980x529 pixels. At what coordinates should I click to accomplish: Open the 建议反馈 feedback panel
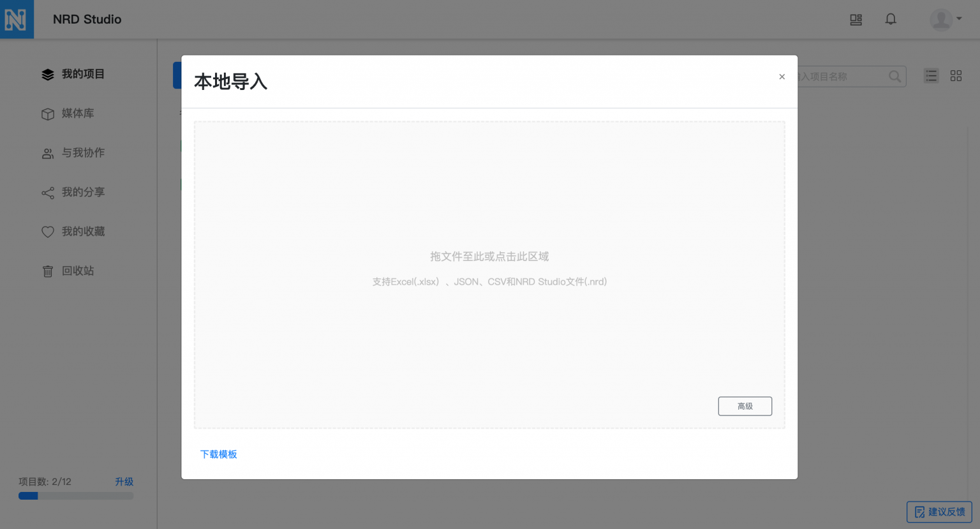point(939,512)
